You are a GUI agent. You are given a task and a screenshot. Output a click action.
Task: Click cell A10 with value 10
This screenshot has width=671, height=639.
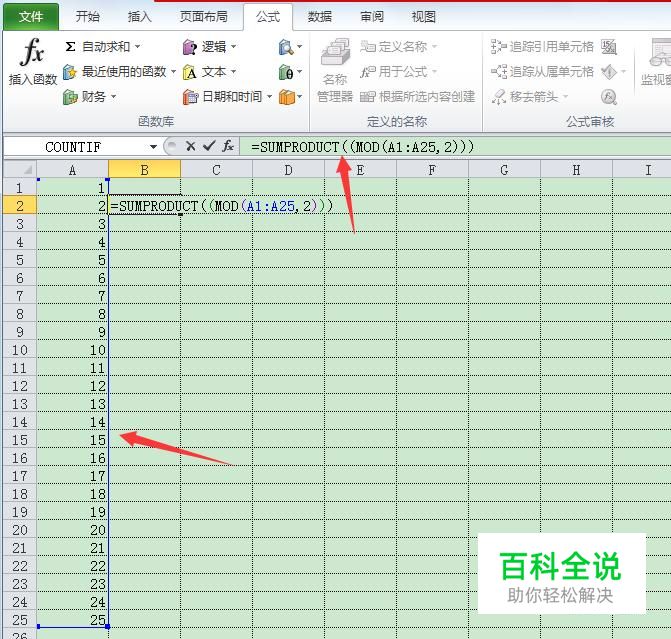(x=72, y=350)
